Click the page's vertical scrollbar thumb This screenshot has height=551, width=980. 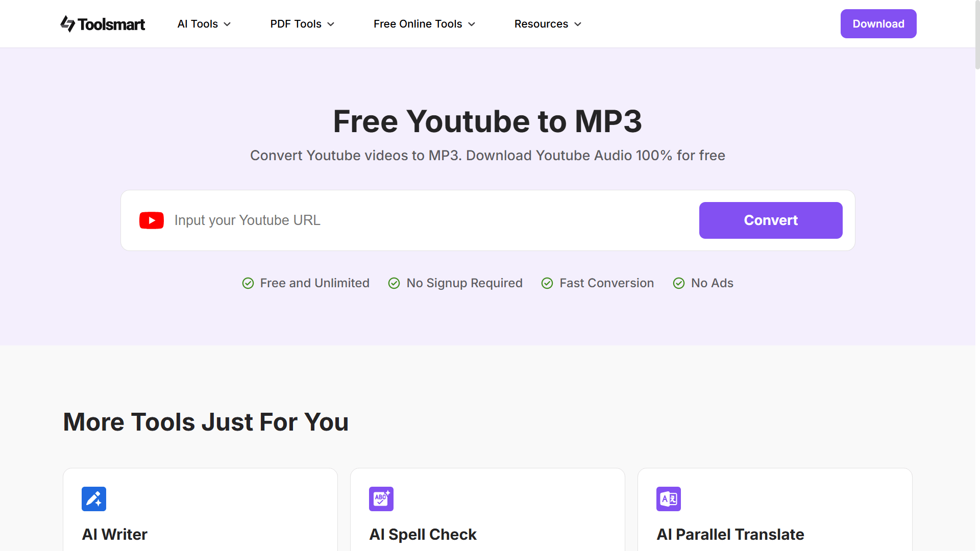(977, 36)
